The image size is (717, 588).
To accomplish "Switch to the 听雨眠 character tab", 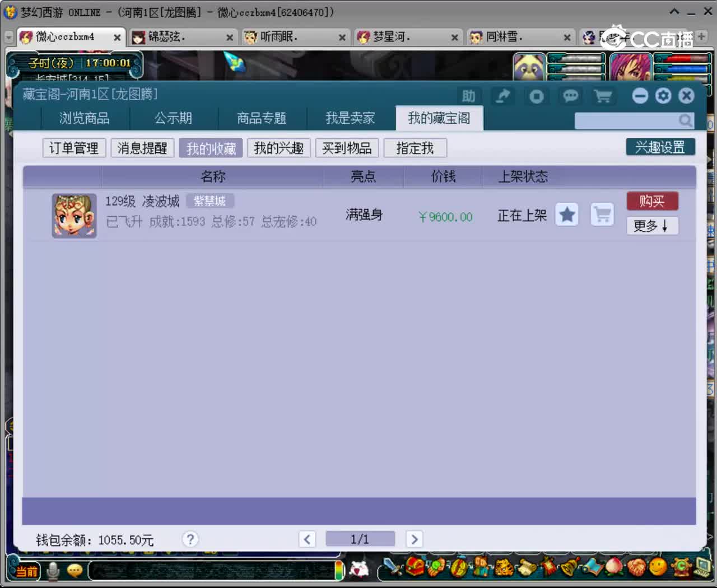I will point(295,37).
